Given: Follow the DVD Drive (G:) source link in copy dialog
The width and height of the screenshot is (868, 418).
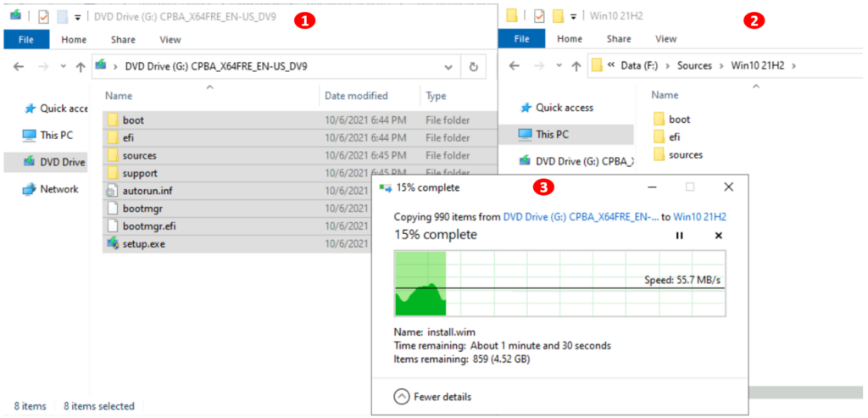Looking at the screenshot, I should point(581,218).
